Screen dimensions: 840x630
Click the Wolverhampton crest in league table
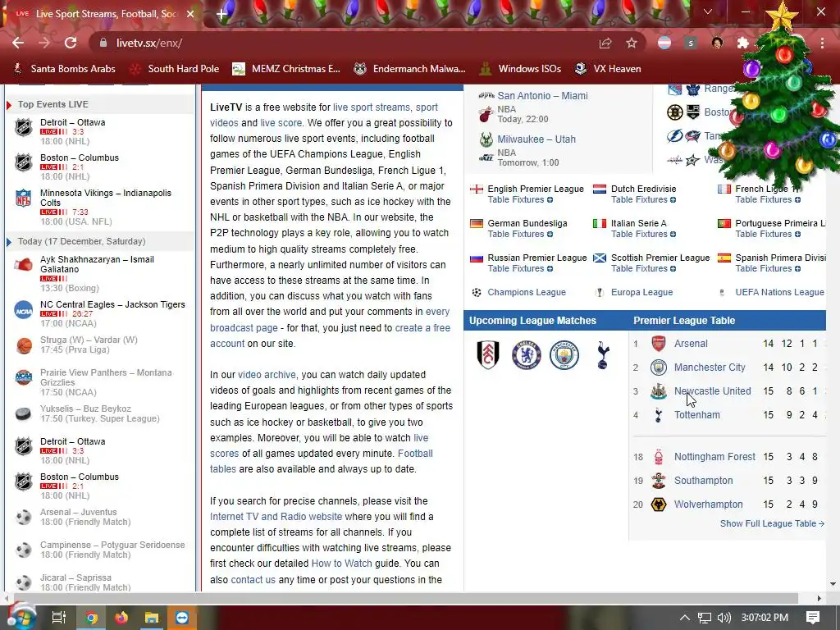(x=659, y=504)
